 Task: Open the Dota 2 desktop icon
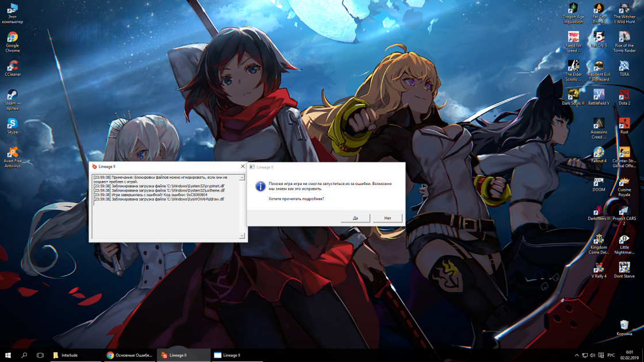(624, 94)
